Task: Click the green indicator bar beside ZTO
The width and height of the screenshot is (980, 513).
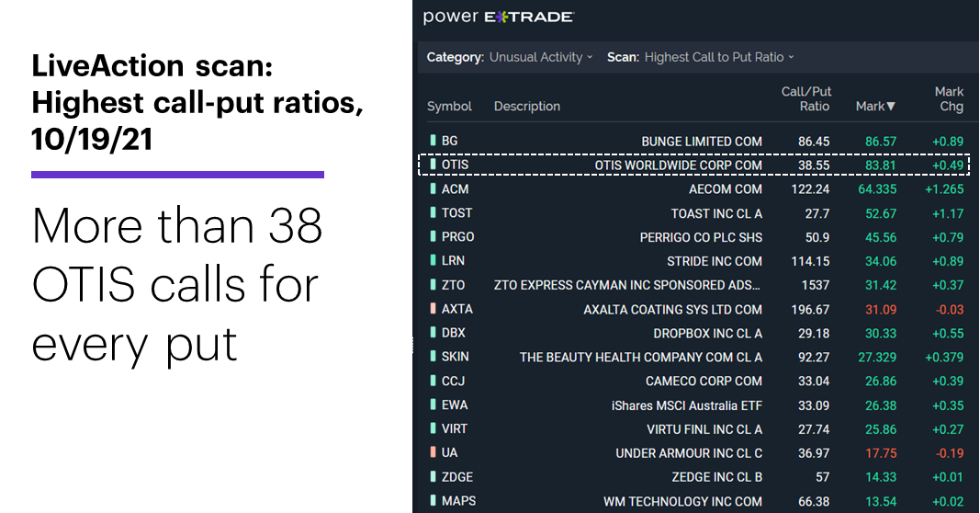Action: pos(433,284)
